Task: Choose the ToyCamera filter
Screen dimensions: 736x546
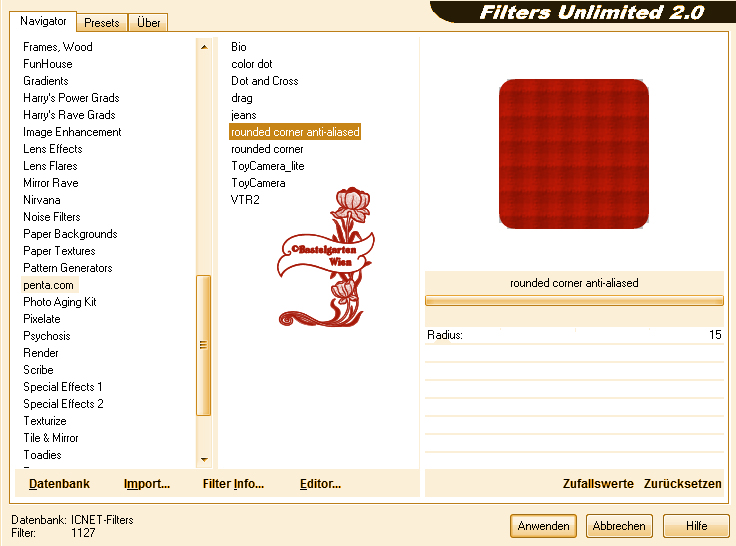Action: [258, 183]
